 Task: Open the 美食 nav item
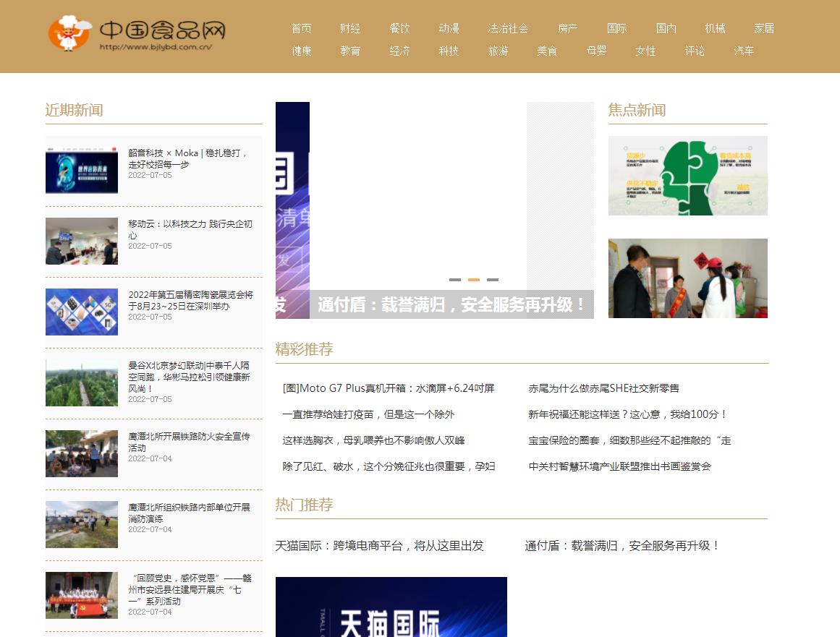point(547,51)
